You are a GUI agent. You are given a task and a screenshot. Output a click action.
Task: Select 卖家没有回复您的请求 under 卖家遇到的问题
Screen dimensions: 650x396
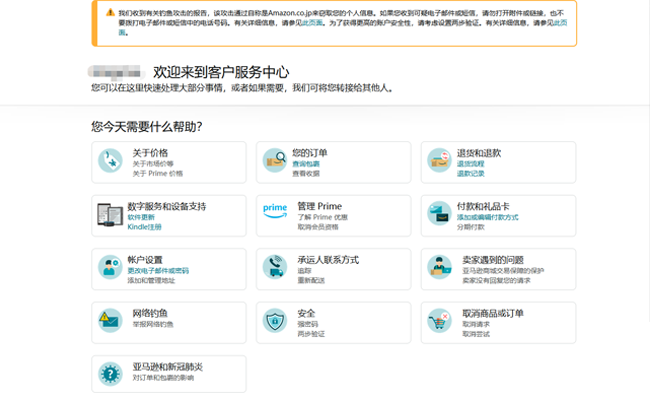tap(496, 281)
